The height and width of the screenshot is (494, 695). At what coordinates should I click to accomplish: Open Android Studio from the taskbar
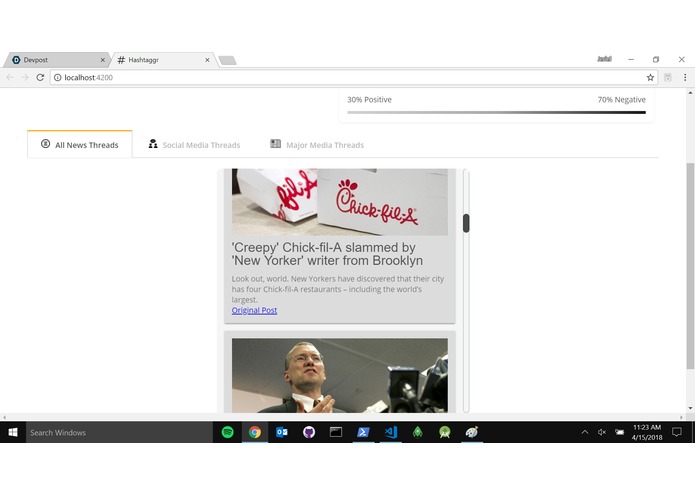445,432
